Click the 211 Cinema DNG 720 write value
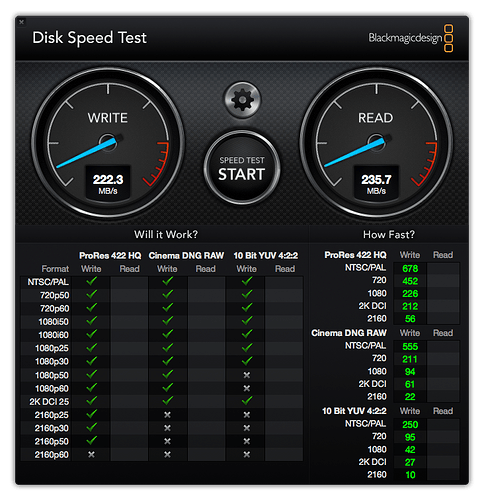 [410, 359]
